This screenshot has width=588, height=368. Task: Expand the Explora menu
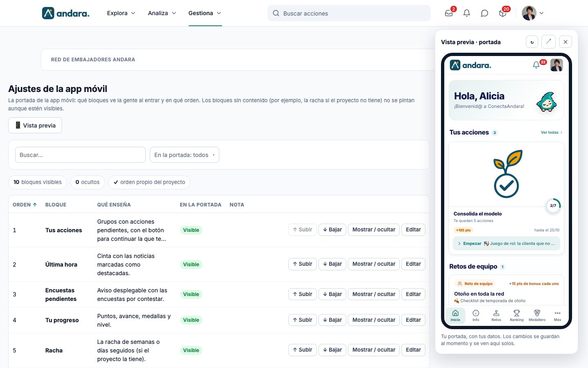[121, 13]
